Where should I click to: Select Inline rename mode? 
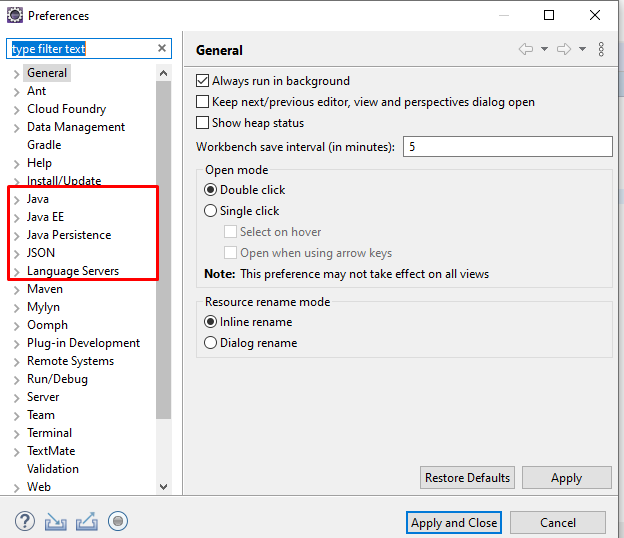[210, 322]
